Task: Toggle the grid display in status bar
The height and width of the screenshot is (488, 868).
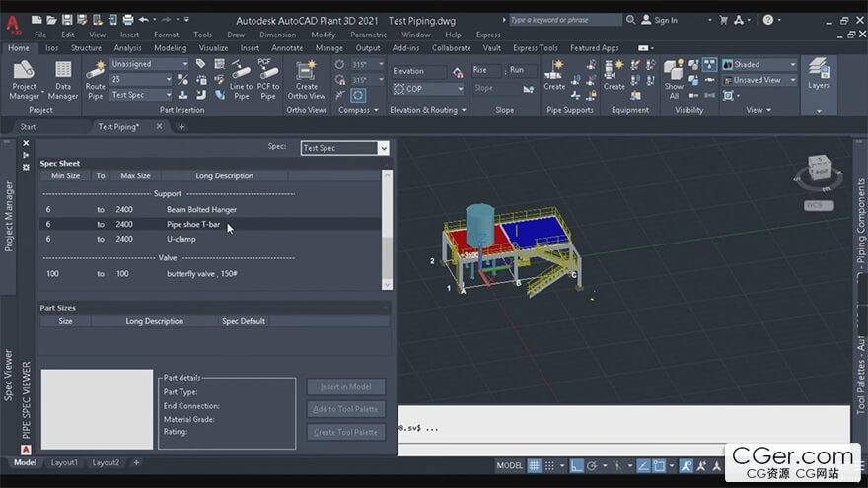Action: [534, 466]
